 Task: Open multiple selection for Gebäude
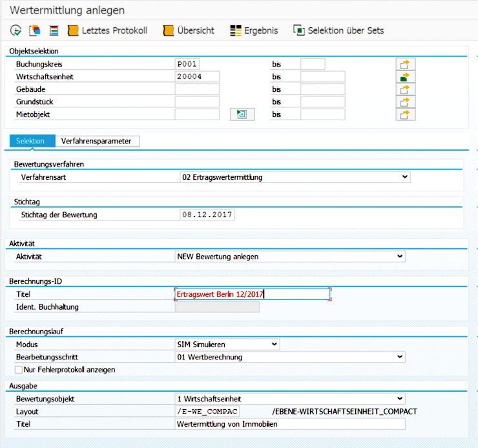click(x=405, y=89)
